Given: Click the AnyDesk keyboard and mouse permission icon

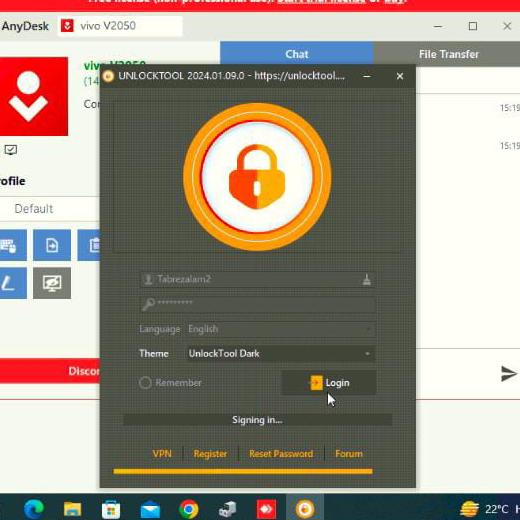Looking at the screenshot, I should point(12,245).
